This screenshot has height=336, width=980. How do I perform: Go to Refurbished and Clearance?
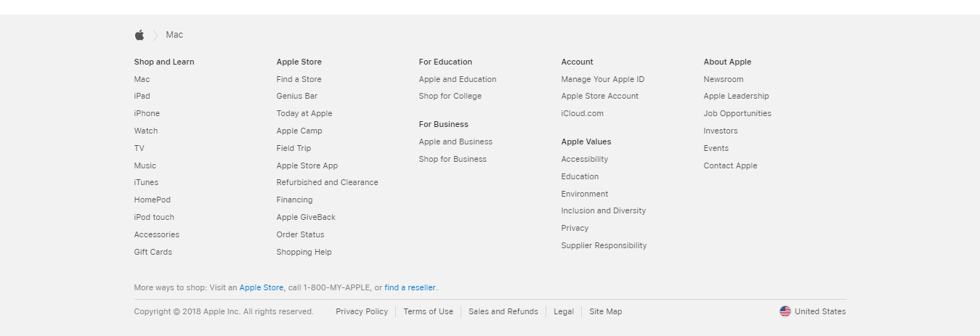(x=327, y=182)
